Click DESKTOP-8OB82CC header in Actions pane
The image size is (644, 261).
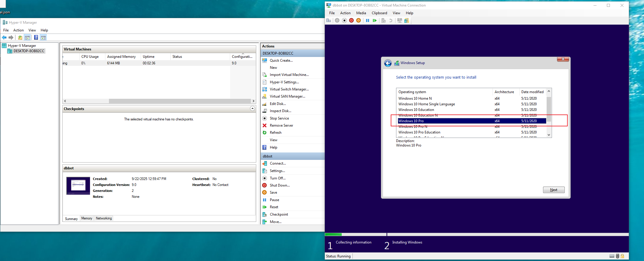click(292, 53)
